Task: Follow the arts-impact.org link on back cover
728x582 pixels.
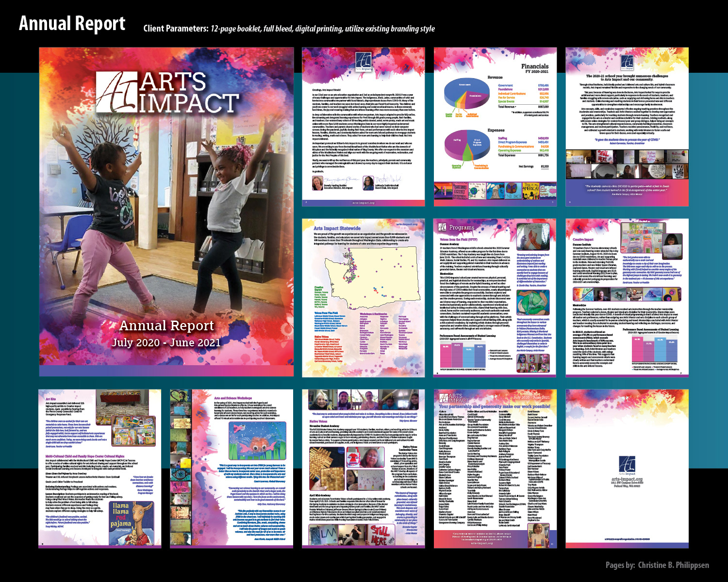Action: coord(627,479)
